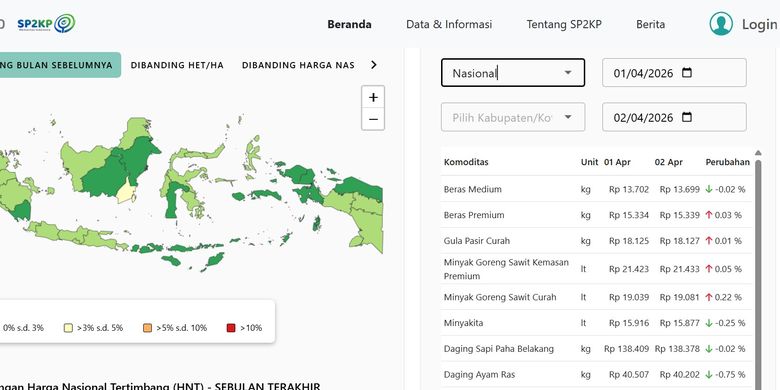780x390 pixels.
Task: Click down arrow in Daging Sapi row
Action: [x=709, y=349]
